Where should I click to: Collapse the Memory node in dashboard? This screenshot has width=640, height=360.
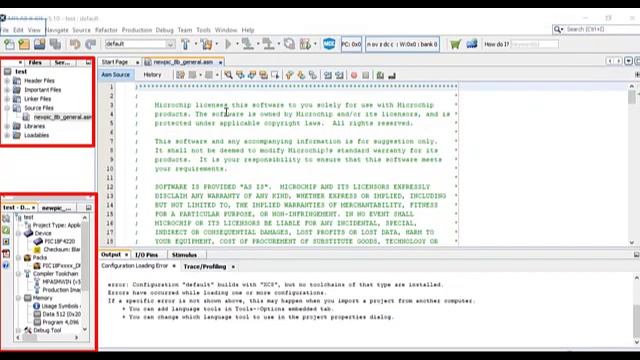click(18, 298)
